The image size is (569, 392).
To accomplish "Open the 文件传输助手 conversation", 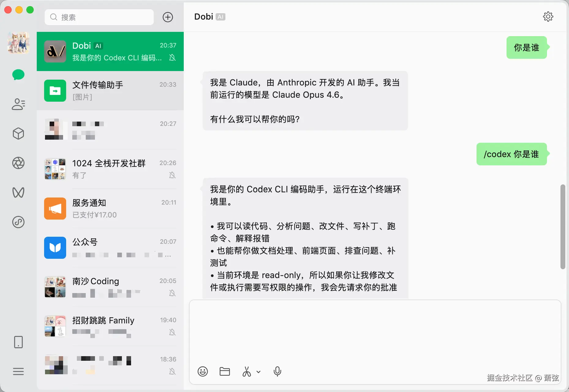I will pyautogui.click(x=110, y=91).
